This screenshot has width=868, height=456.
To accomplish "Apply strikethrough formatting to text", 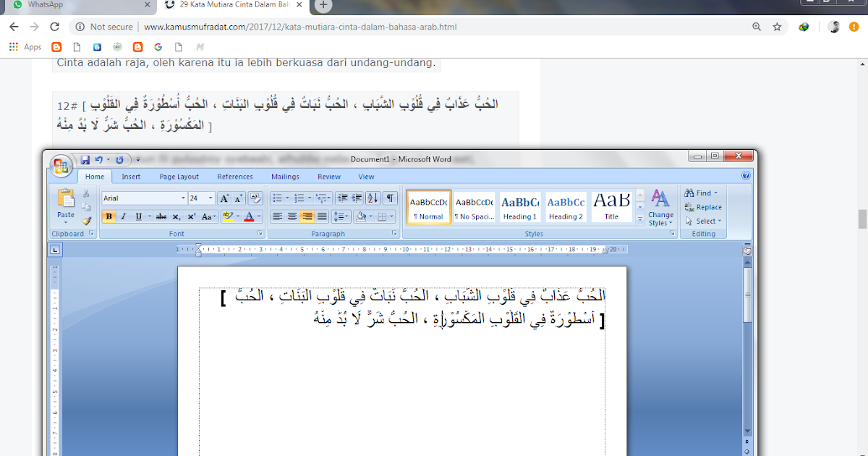I will pyautogui.click(x=161, y=216).
